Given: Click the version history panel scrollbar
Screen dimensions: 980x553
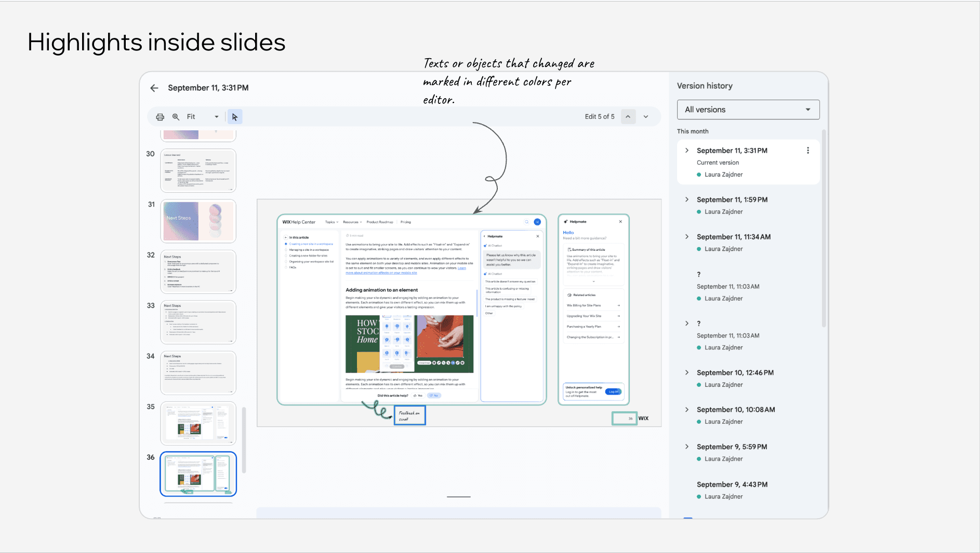Looking at the screenshot, I should click(824, 228).
